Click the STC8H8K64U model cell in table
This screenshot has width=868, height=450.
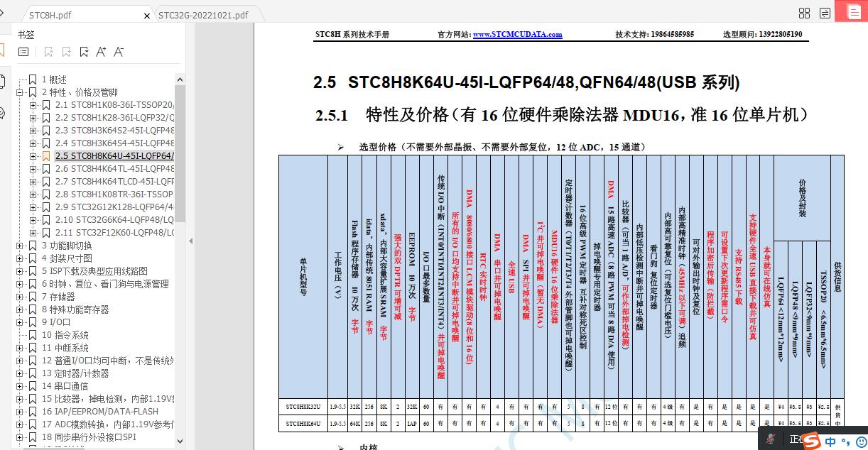pyautogui.click(x=303, y=423)
